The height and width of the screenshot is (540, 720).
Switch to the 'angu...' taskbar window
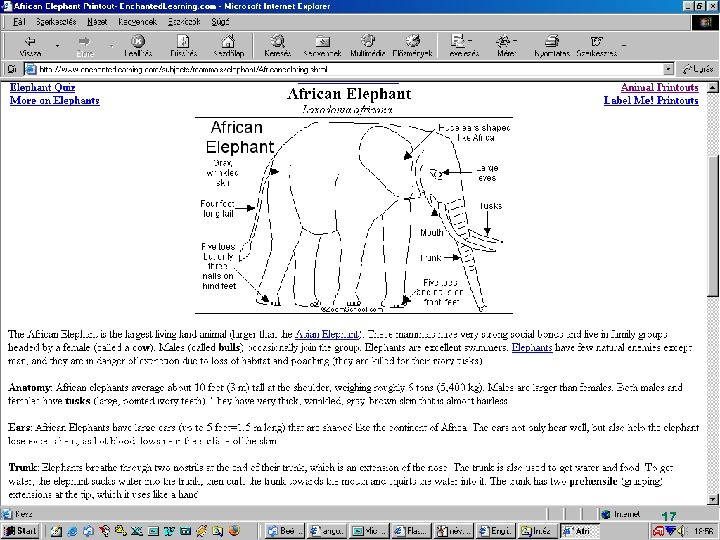(327, 531)
